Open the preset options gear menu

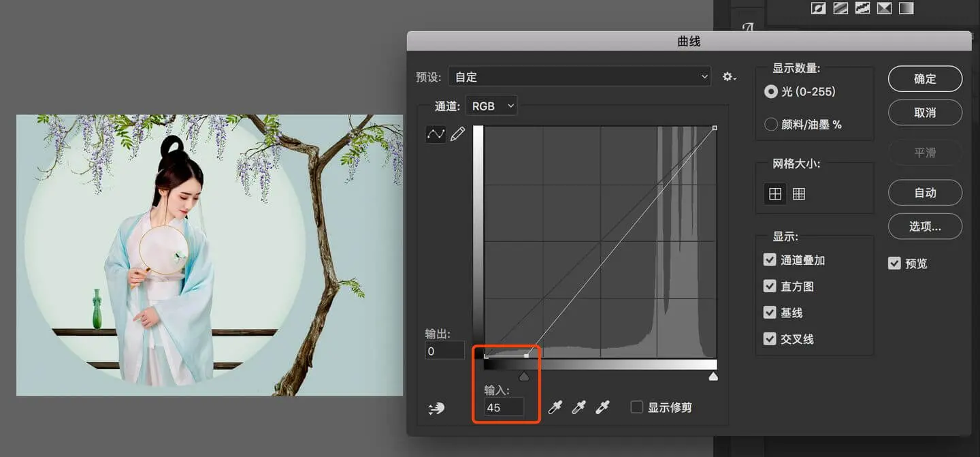pos(729,77)
